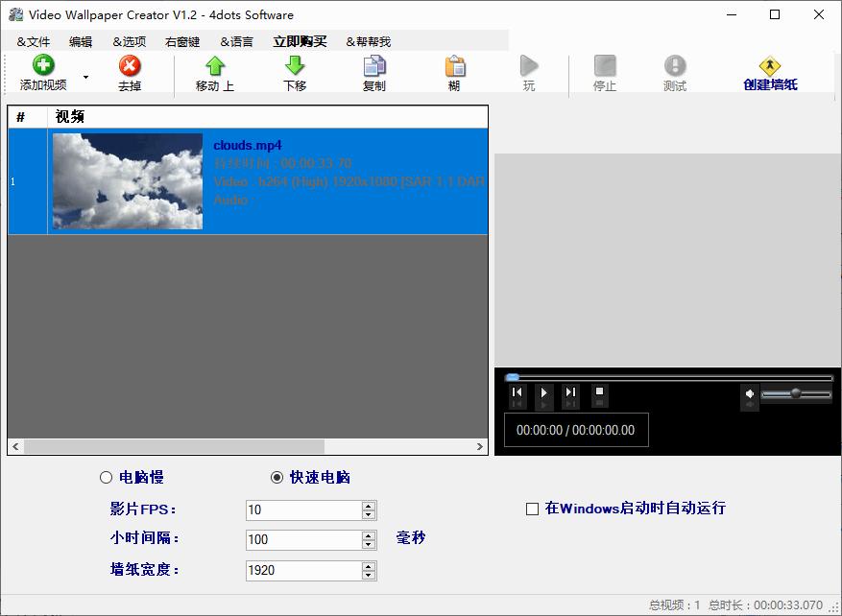Click the wallpaper width (墙纸宽度) input field
The width and height of the screenshot is (842, 616).
tap(304, 570)
